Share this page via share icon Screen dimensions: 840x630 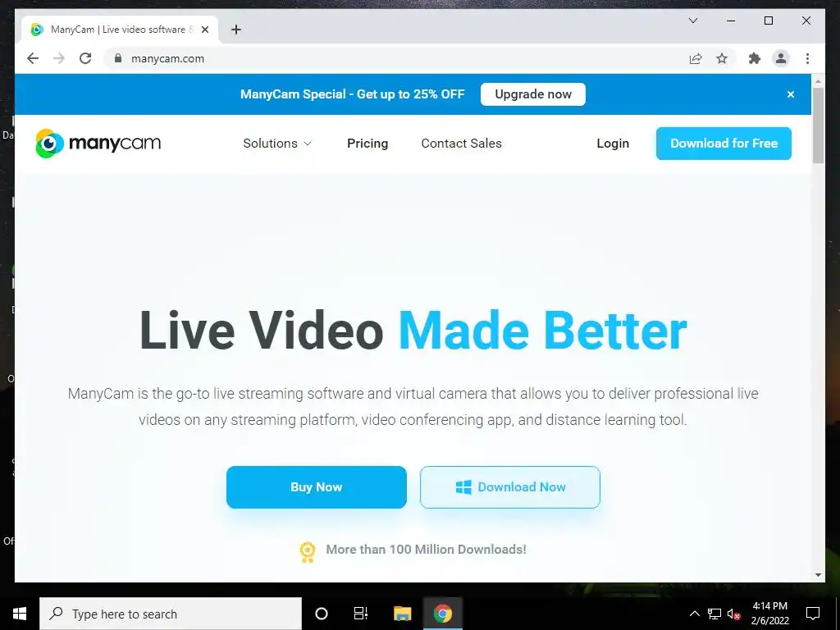pyautogui.click(x=696, y=58)
